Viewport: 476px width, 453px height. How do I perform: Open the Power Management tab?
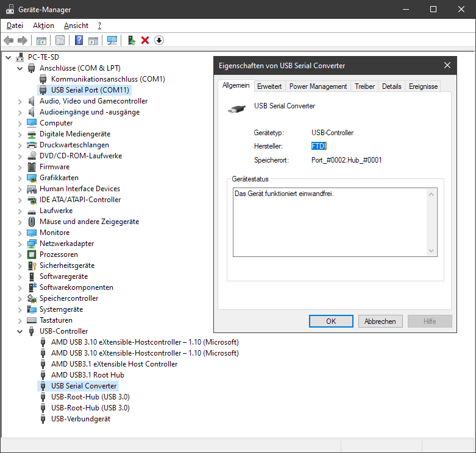pos(318,86)
